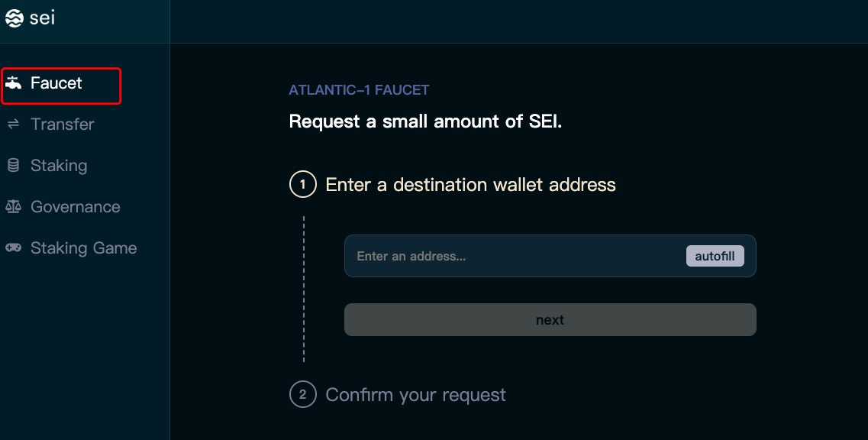Select 'Enter a destination wallet address' heading

[x=470, y=185]
